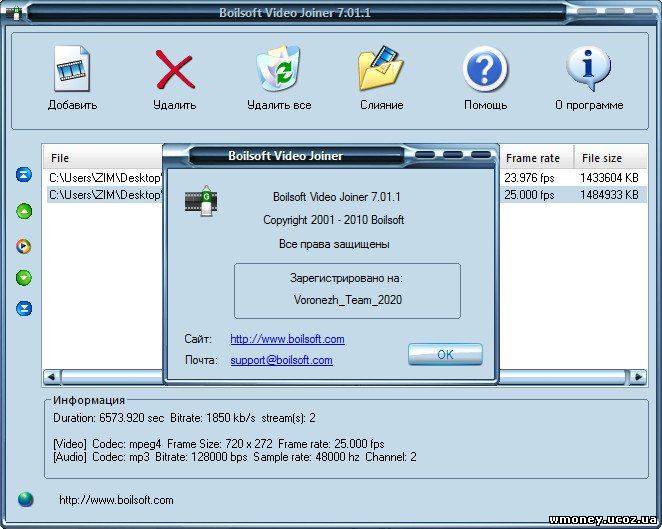Viewport: 662px width, 529px height.
Task: Close the About dialog with rightmost title button
Action: point(480,155)
